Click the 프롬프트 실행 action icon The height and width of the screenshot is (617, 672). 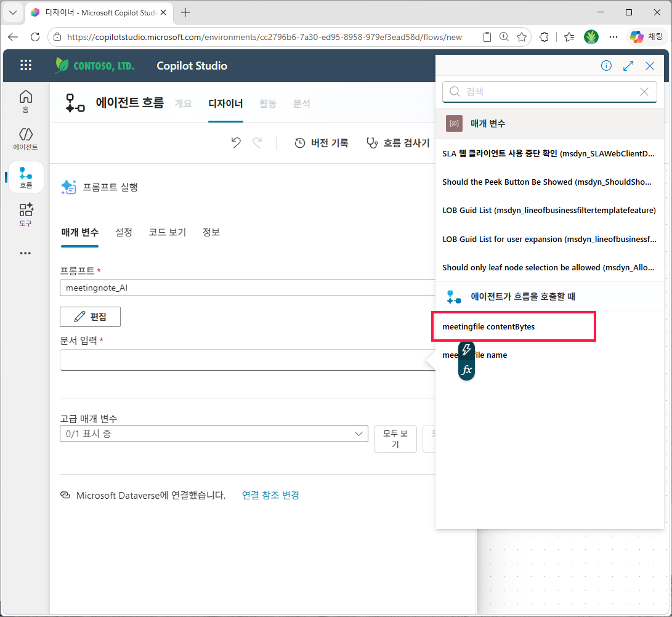[68, 187]
